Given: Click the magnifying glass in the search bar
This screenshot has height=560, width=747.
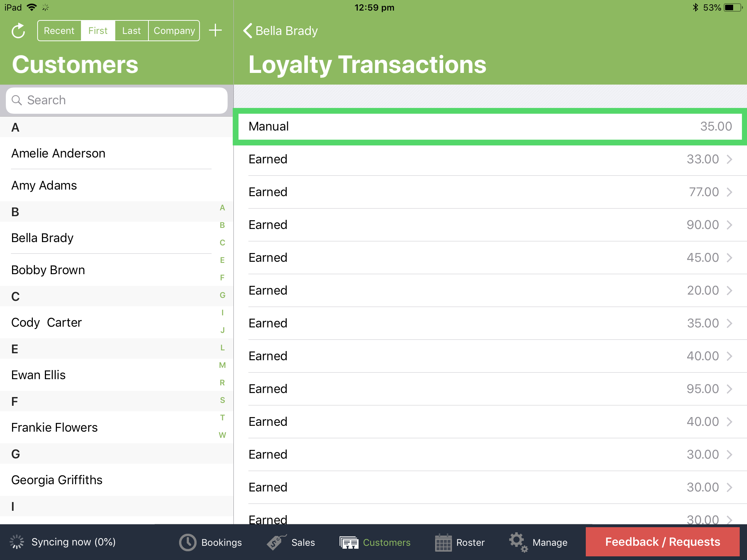Looking at the screenshot, I should pos(17,100).
